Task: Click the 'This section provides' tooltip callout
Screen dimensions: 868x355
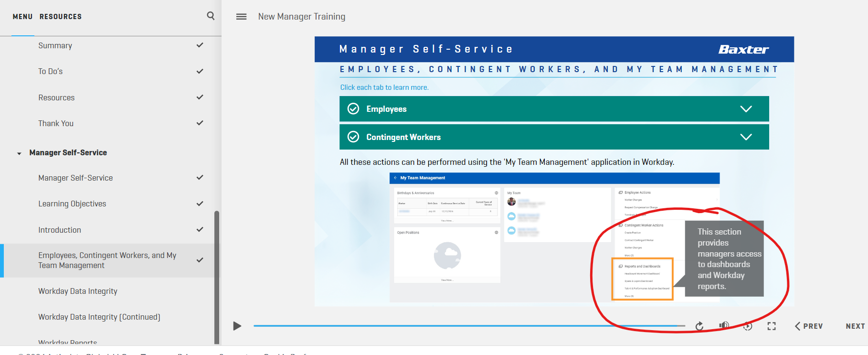Action: [x=724, y=258]
